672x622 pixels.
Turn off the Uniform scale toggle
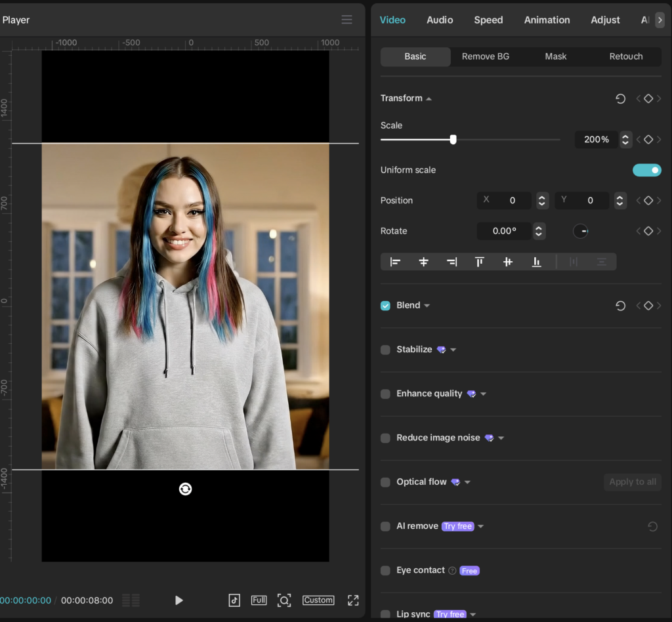click(x=646, y=170)
